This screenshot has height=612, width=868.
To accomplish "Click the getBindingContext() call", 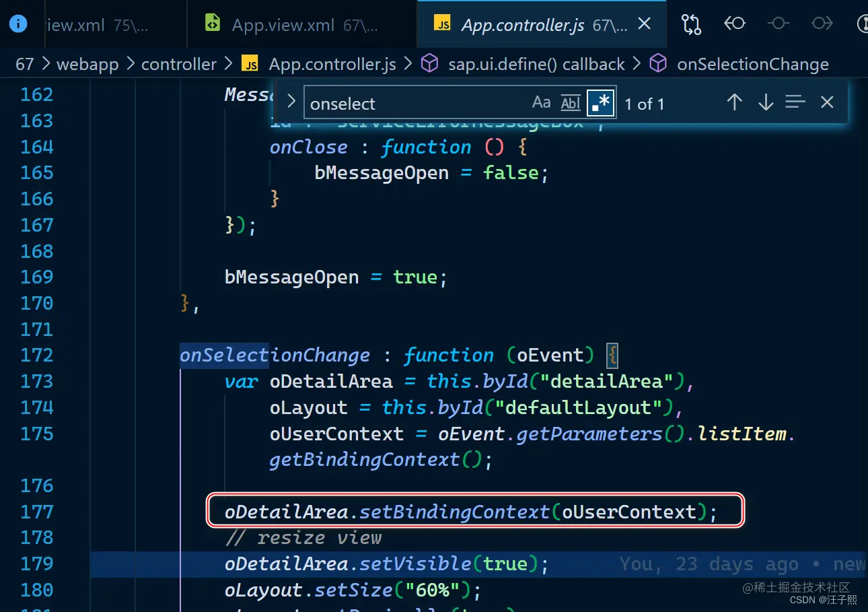I will coord(375,459).
